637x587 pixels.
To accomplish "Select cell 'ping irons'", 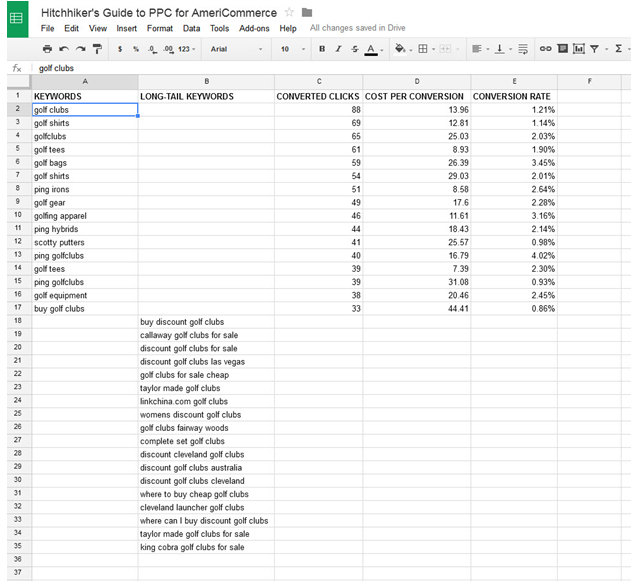I will pyautogui.click(x=85, y=189).
